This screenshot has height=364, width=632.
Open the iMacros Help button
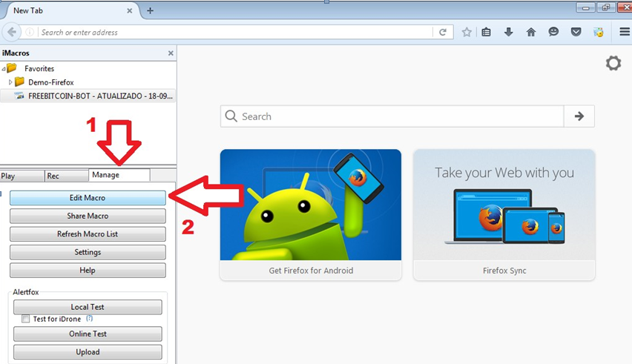88,270
